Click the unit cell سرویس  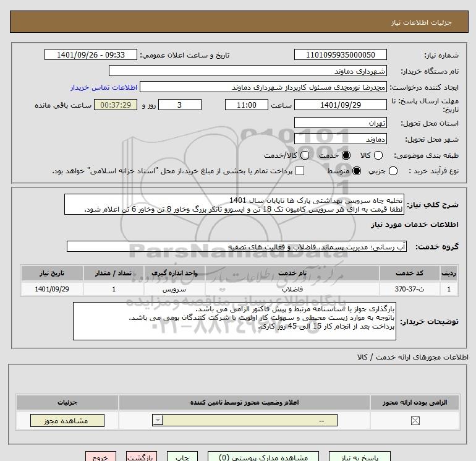[174, 289]
